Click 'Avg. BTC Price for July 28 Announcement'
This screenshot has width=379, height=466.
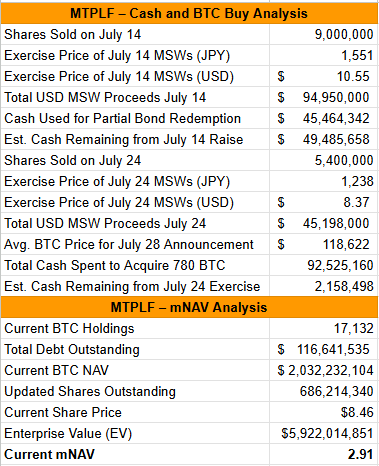(129, 245)
